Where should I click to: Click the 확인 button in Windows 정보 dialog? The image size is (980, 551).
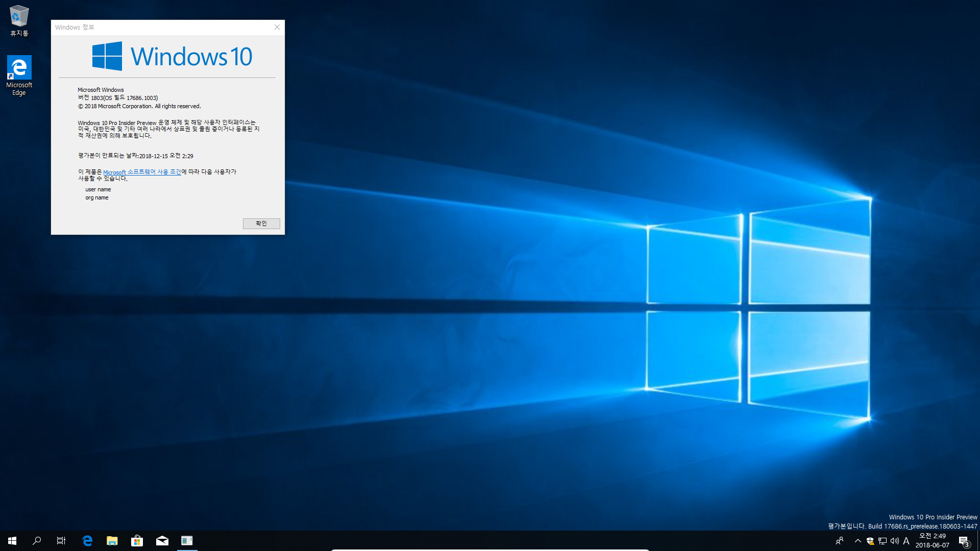pos(261,223)
